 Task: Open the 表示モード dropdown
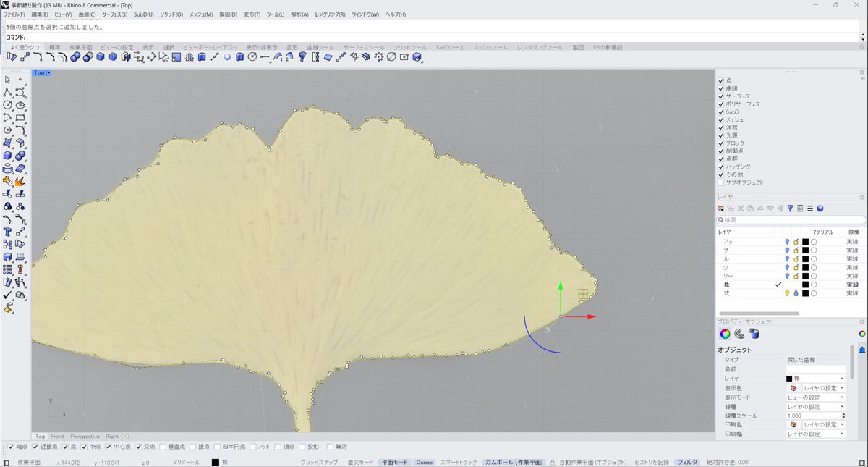(x=816, y=397)
